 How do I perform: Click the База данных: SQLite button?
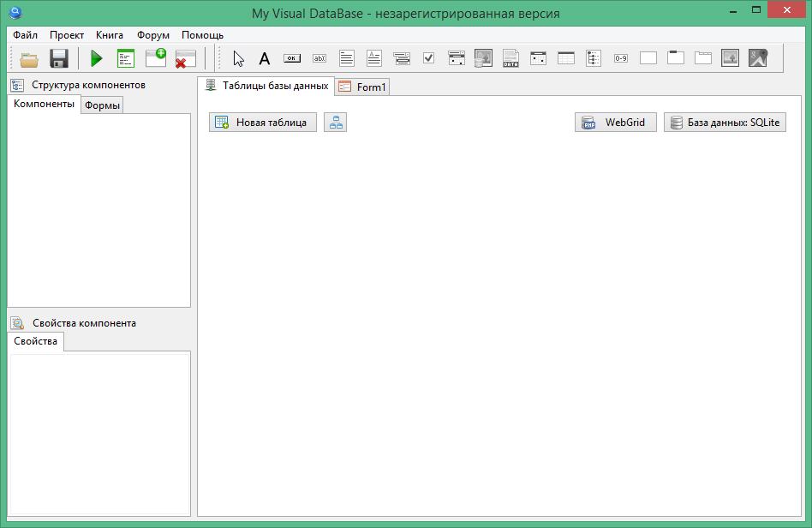pyautogui.click(x=725, y=123)
